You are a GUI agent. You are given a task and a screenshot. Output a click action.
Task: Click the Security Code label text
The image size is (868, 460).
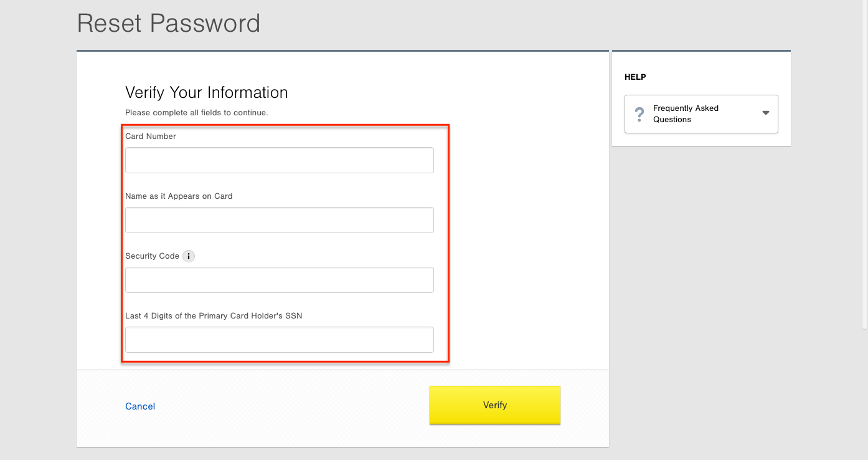152,256
